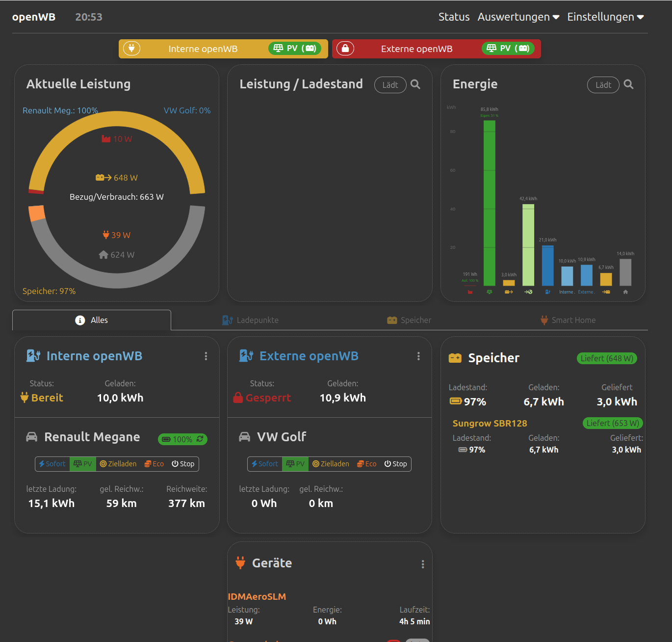Expand the Auswertungen dropdown menu
This screenshot has width=672, height=642.
(x=518, y=17)
